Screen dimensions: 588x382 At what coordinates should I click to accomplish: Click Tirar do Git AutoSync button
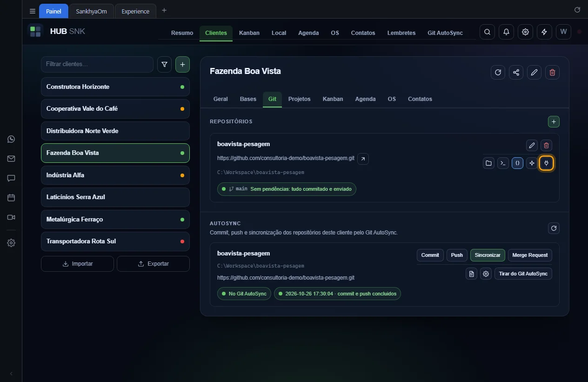[523, 274]
